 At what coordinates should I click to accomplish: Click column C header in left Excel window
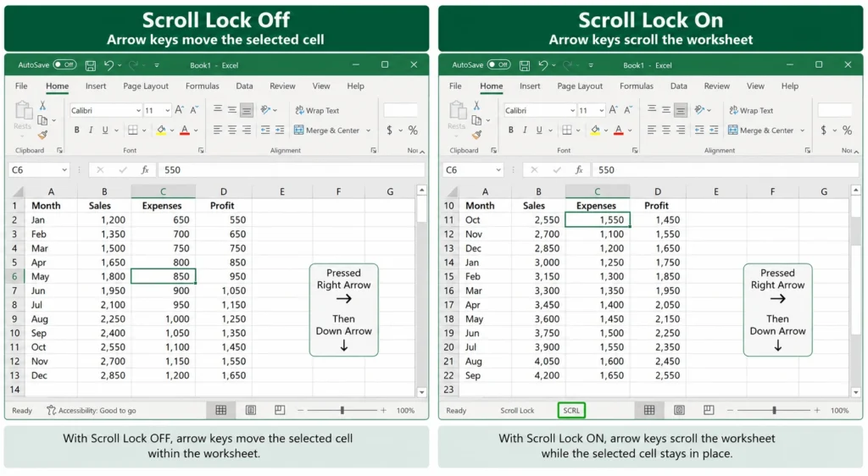(163, 191)
